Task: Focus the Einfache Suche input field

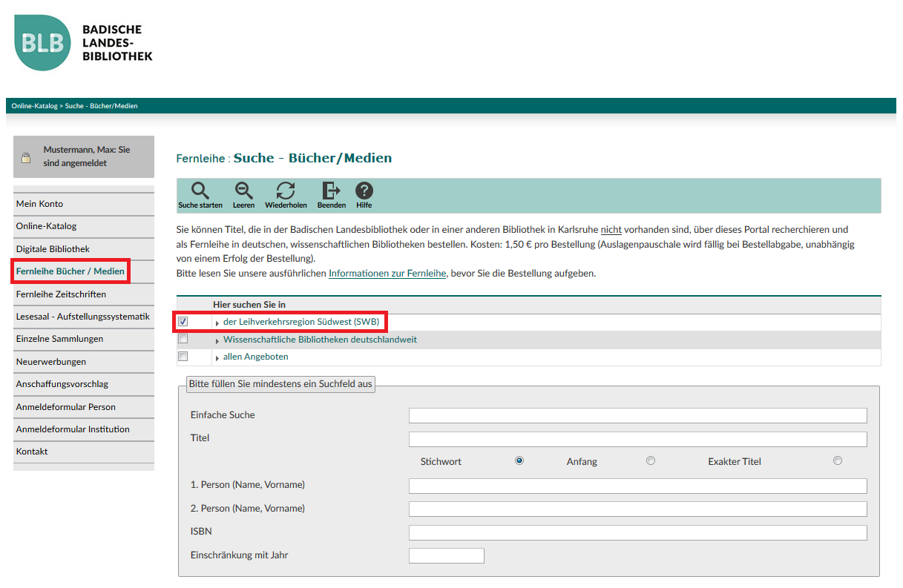Action: click(638, 415)
